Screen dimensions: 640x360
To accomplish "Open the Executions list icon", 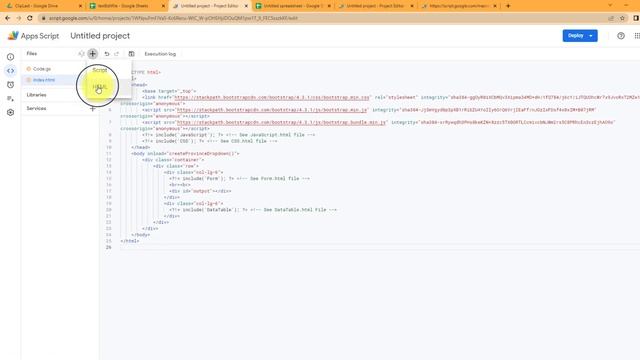I will click(x=11, y=98).
